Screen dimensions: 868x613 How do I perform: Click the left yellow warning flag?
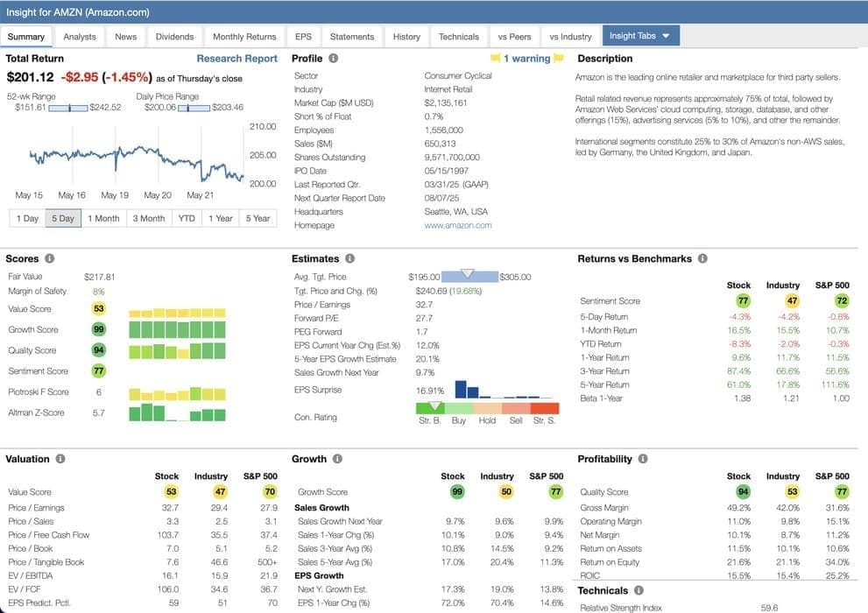(x=496, y=58)
